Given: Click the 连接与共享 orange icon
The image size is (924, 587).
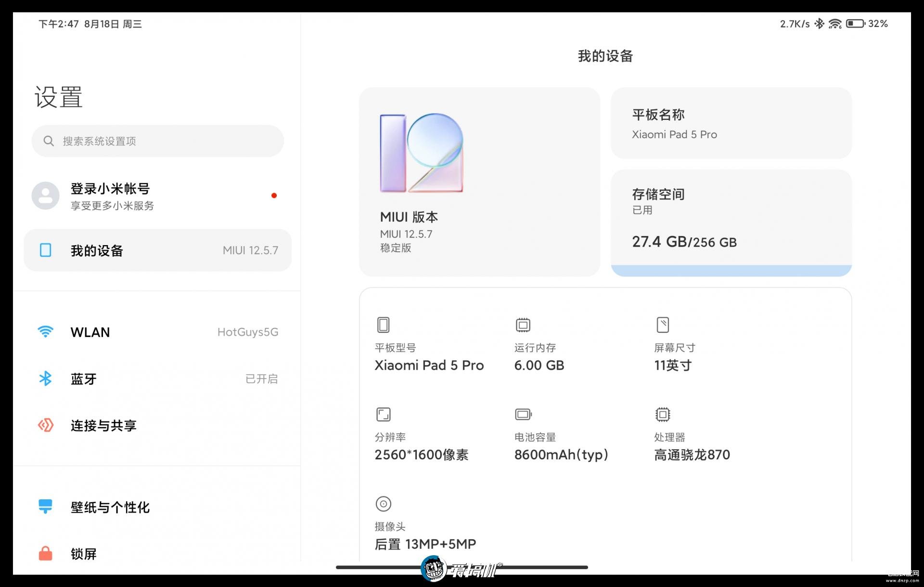Looking at the screenshot, I should pos(46,425).
